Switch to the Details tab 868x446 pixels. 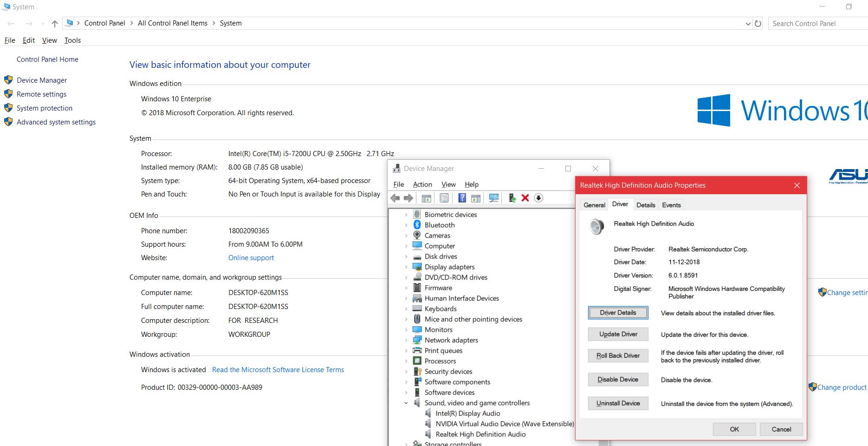click(646, 205)
